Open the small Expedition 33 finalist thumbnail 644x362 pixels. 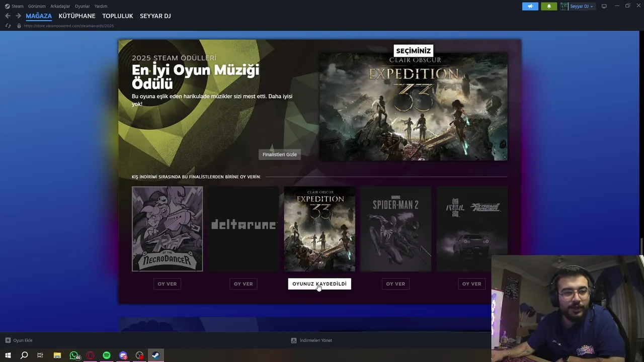(319, 229)
